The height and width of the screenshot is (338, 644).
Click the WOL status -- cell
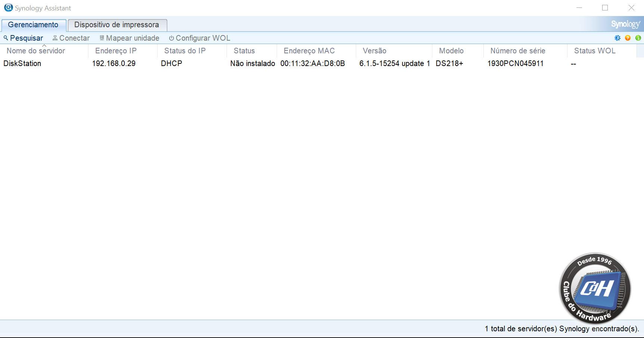click(x=573, y=64)
